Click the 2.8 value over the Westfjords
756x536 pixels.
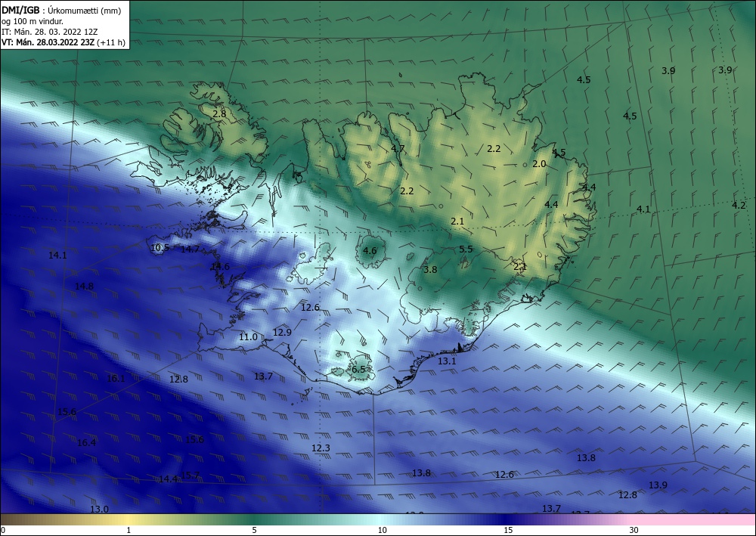219,114
